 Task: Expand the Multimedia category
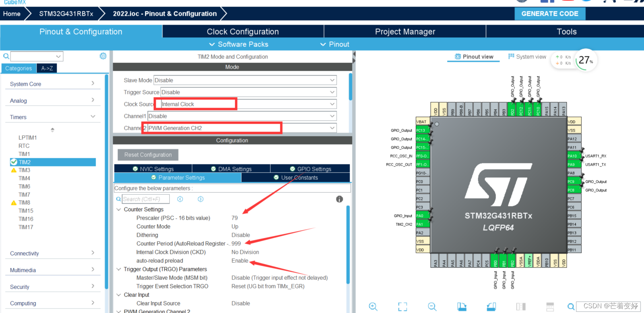(52, 270)
